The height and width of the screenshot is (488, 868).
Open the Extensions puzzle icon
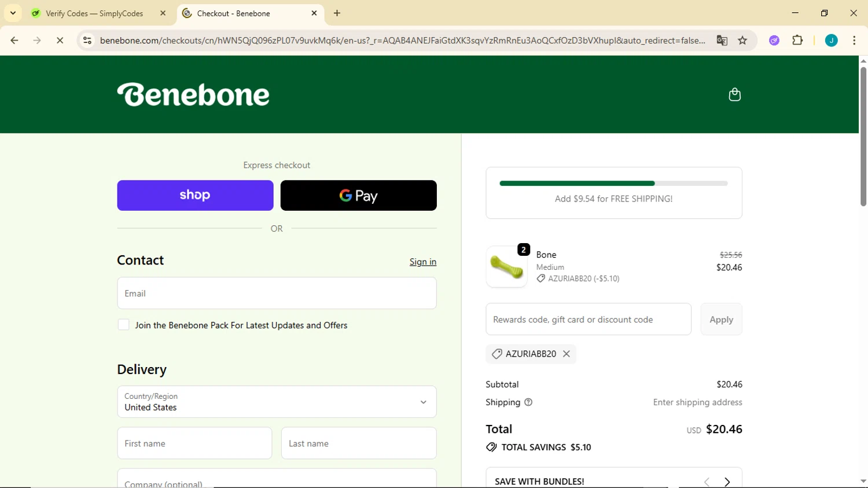797,41
